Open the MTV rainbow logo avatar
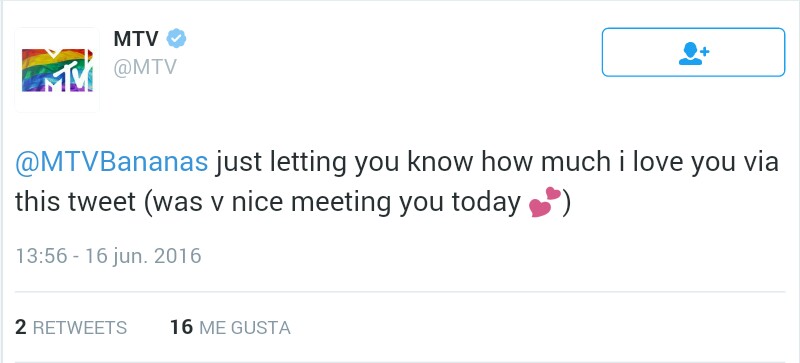 pos(57,70)
